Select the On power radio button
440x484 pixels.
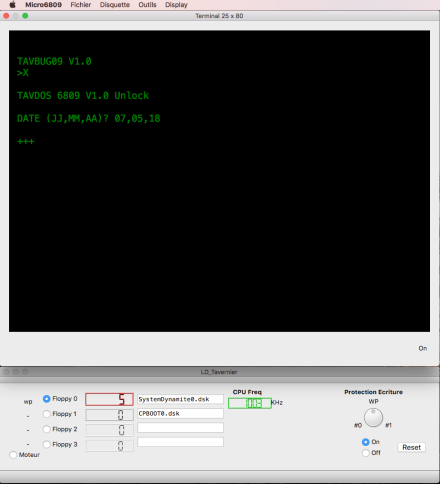click(366, 442)
